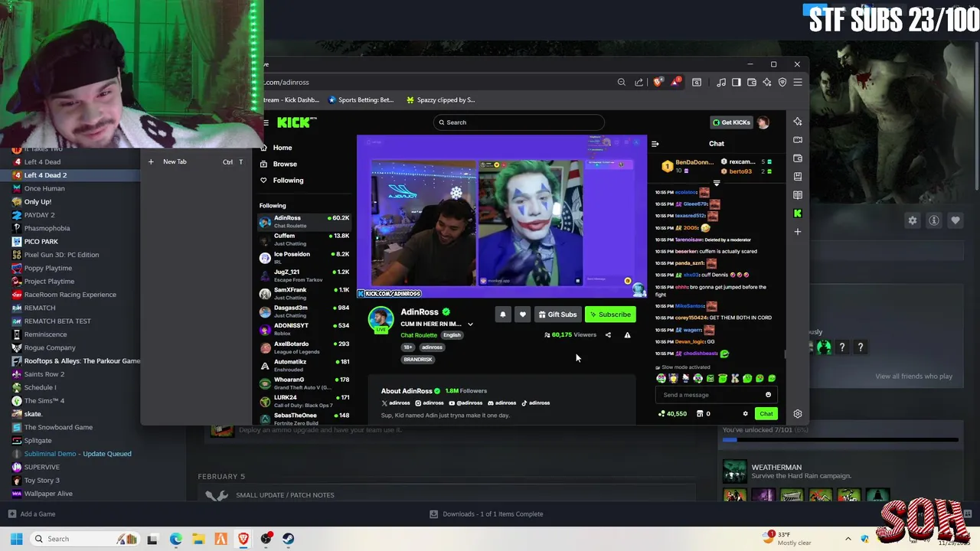Open the Kick hamburger menu
The width and height of the screenshot is (980, 551).
pyautogui.click(x=266, y=122)
